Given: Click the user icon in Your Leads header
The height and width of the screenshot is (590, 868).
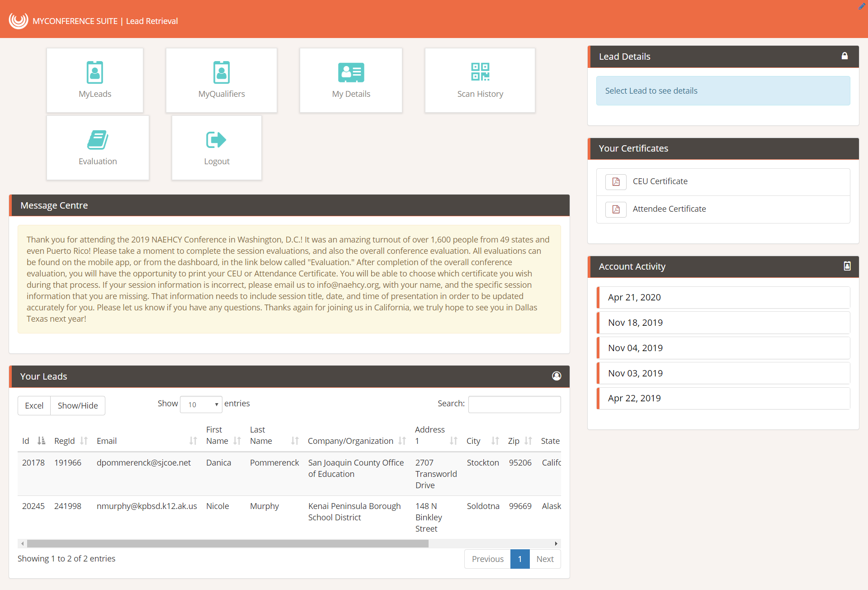Looking at the screenshot, I should (557, 376).
